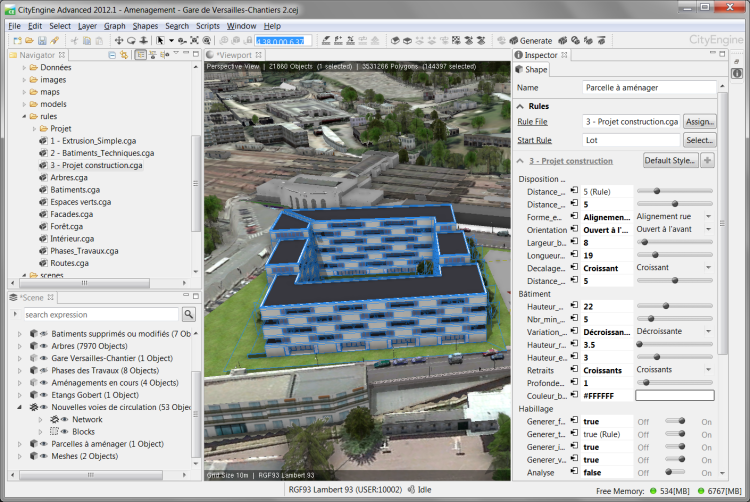Screen dimensions: 750x502
Task: Click Assign... button for rule file
Action: [700, 121]
